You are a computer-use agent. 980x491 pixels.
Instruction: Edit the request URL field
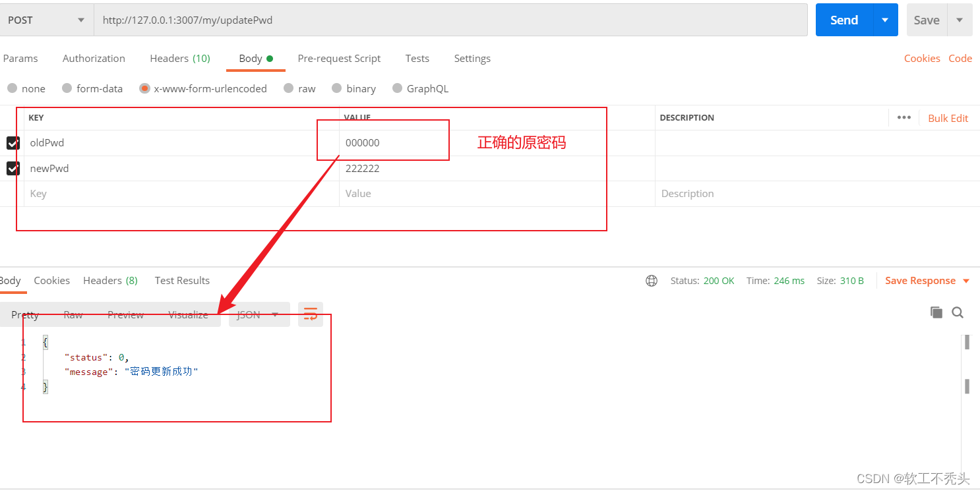tap(450, 20)
